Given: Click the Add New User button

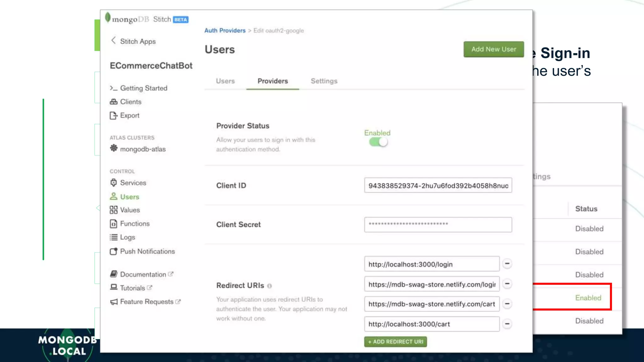Looking at the screenshot, I should click(x=494, y=49).
